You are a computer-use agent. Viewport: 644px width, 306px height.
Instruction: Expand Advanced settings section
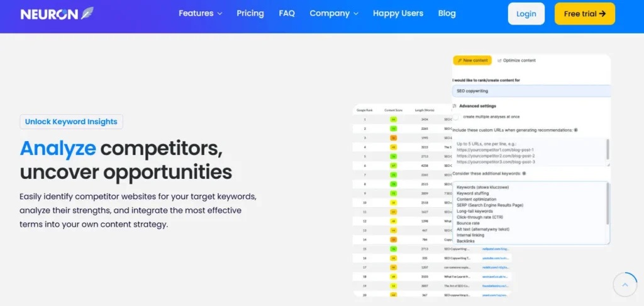coord(477,106)
